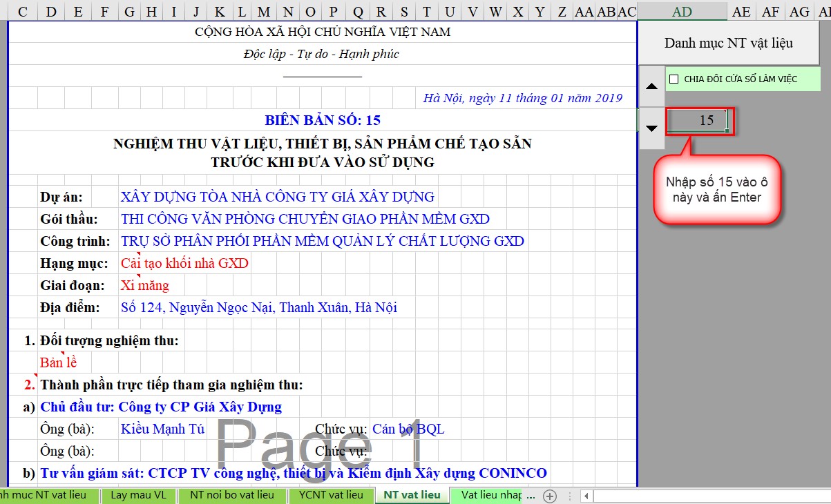831x504 pixels.
Task: Click the spin up arrow button
Action: click(x=651, y=86)
